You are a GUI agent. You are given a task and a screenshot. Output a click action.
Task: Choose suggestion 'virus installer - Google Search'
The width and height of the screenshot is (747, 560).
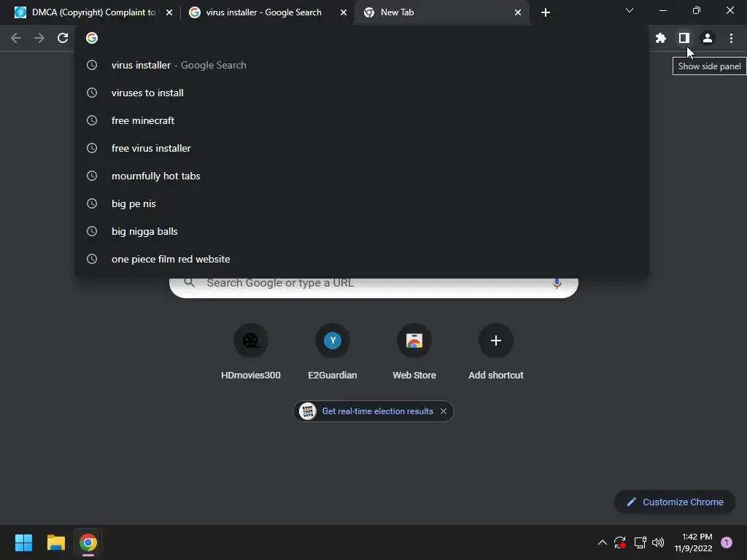(362, 65)
